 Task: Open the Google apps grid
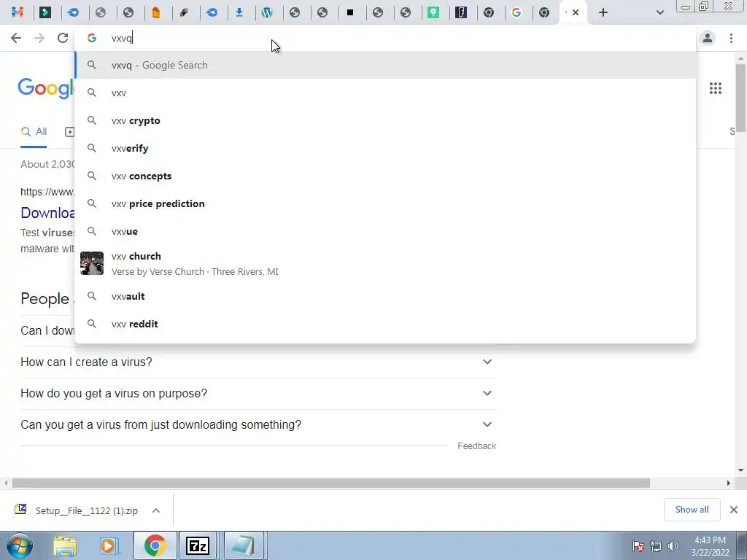[x=716, y=88]
